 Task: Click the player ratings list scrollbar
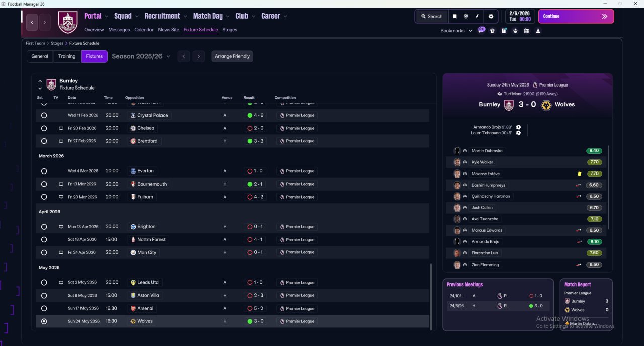pos(609,187)
